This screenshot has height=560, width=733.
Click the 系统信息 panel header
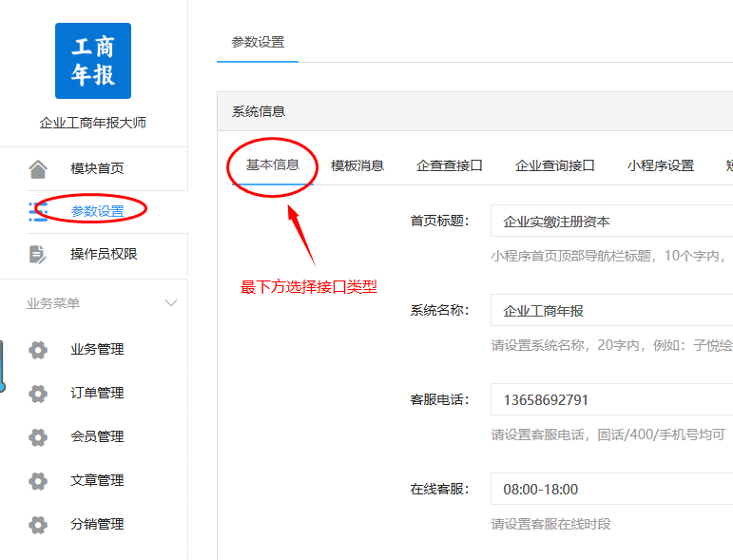pos(475,111)
